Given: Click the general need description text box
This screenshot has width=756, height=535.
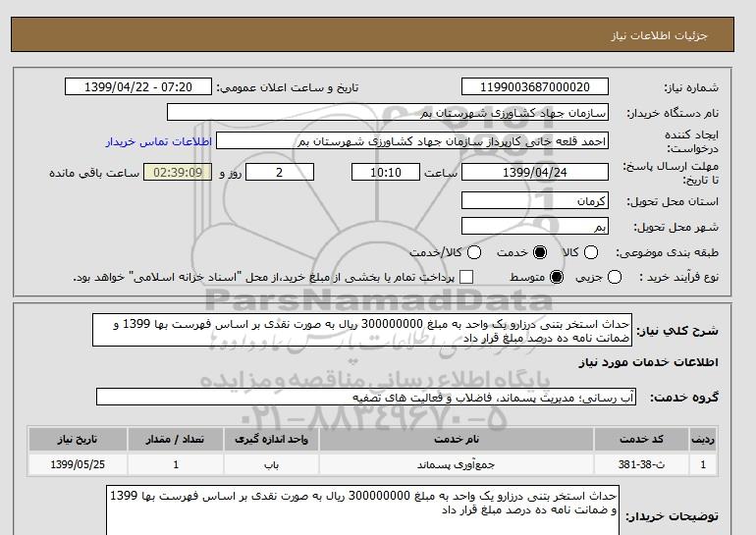Looking at the screenshot, I should click(362, 330).
